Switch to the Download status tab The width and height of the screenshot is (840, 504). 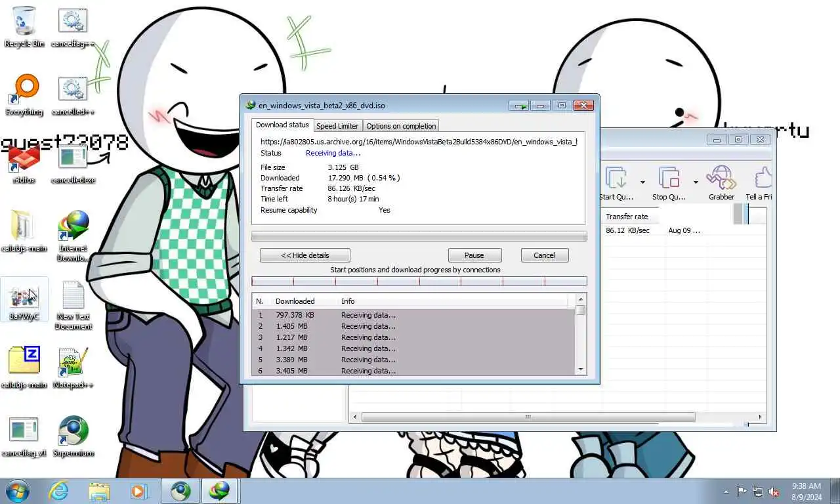pos(282,125)
